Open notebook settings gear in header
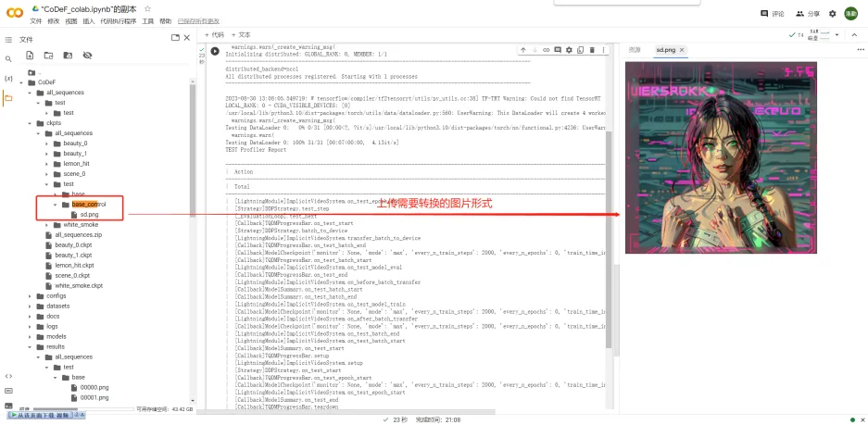The height and width of the screenshot is (425, 868). [x=833, y=13]
